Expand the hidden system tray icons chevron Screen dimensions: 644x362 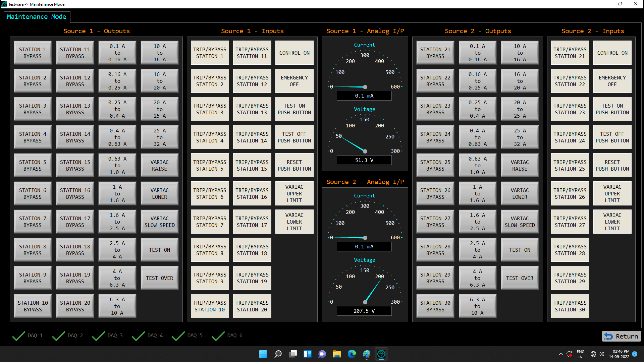pyautogui.click(x=561, y=354)
